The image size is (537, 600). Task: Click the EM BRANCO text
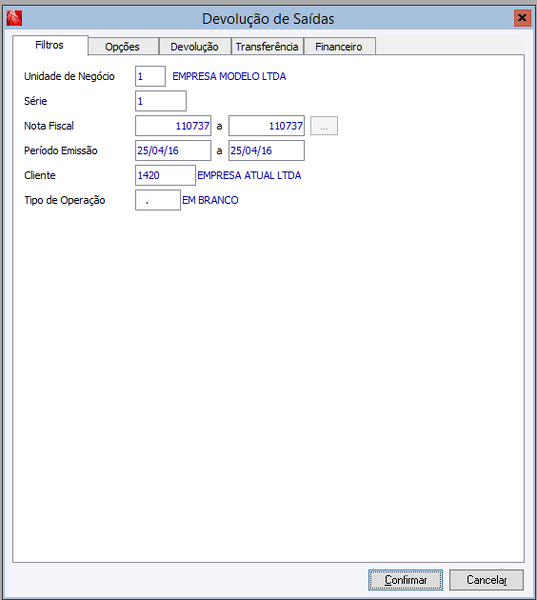210,200
